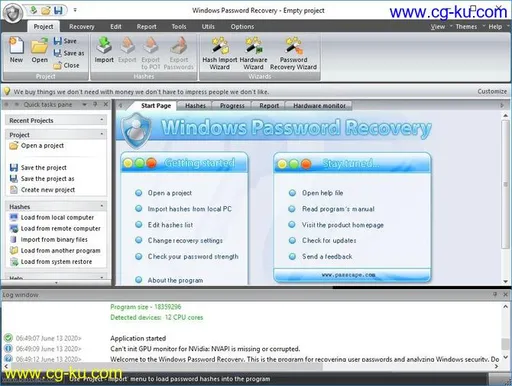Switch to the Hardware monitor tab

point(319,106)
